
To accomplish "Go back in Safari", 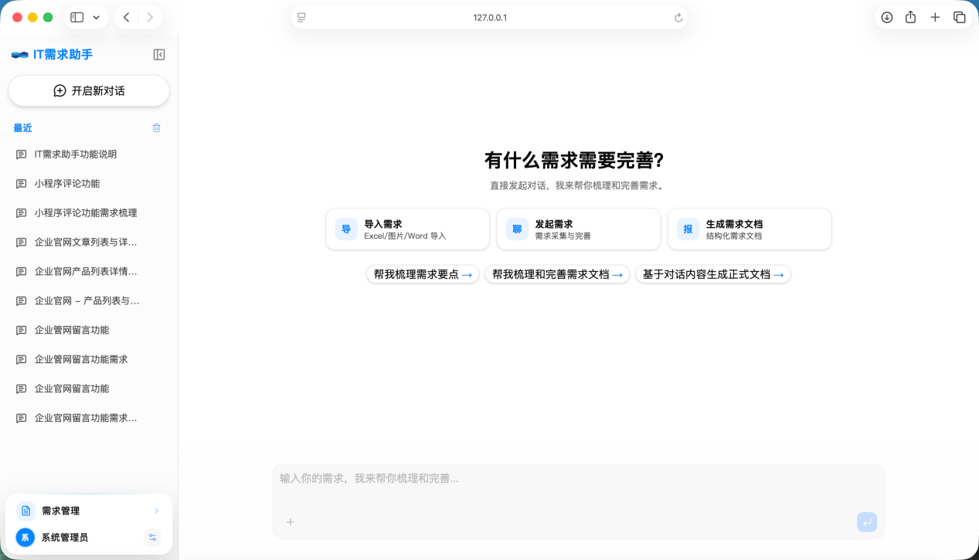I will click(127, 17).
